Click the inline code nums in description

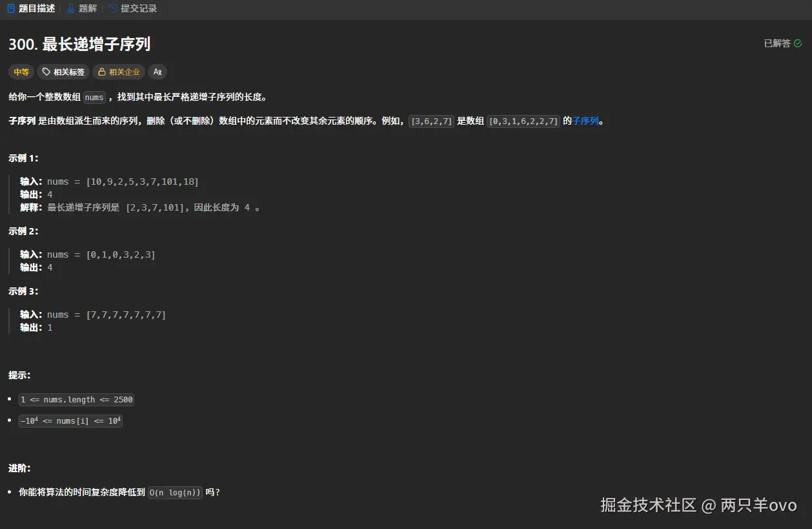pyautogui.click(x=94, y=98)
